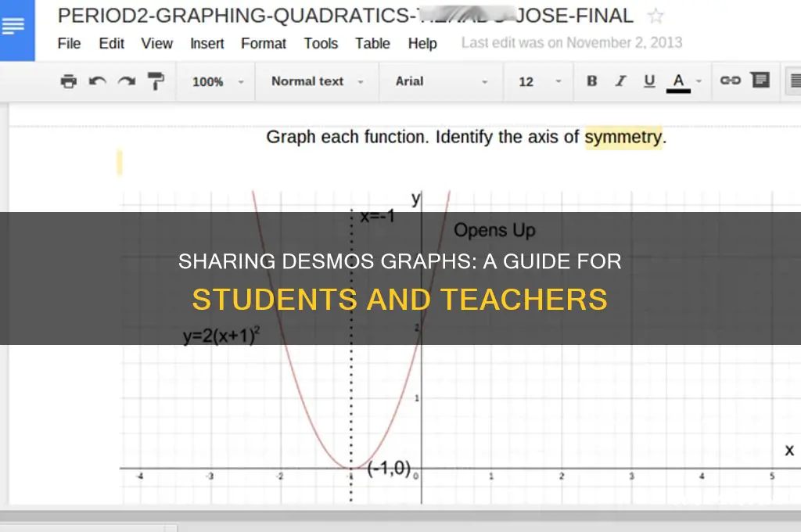801x532 pixels.
Task: Open the Insert menu
Action: [207, 44]
